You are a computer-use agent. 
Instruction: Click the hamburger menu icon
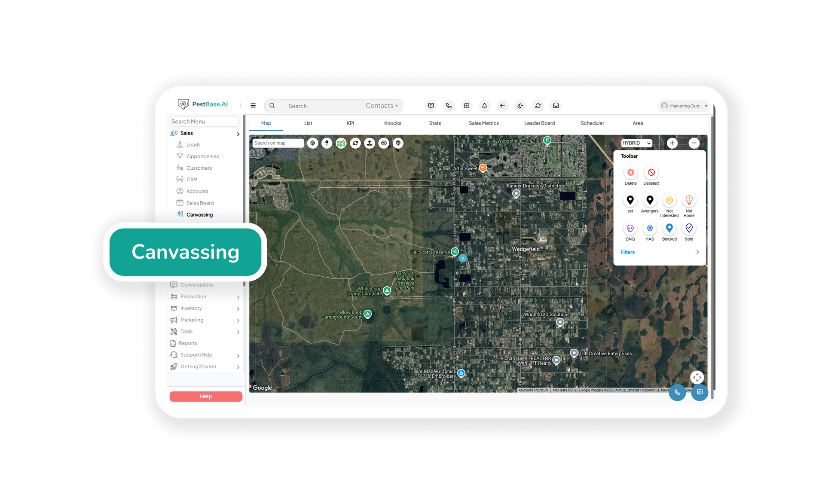253,106
